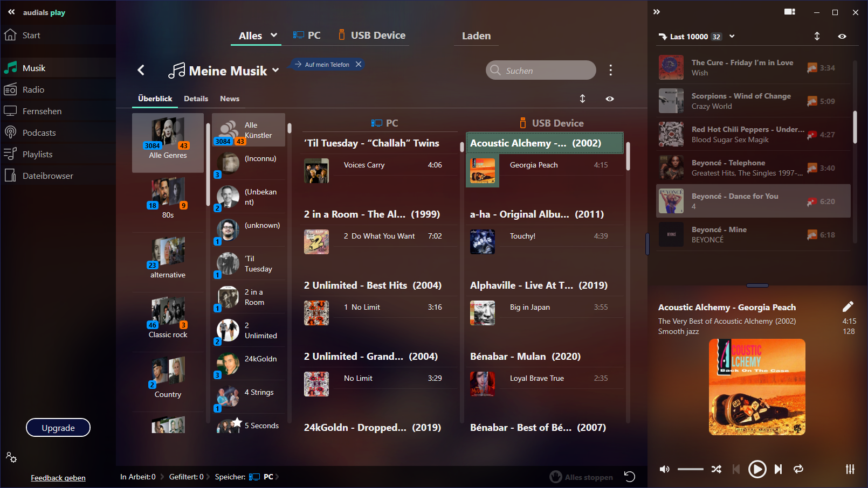Click the three-dot more options menu
Viewport: 868px width, 488px height.
click(x=610, y=70)
